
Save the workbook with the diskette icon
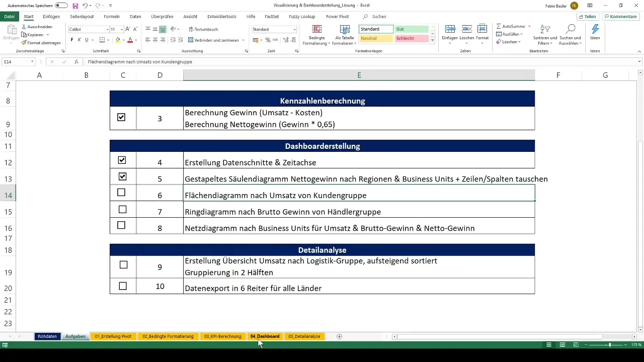point(75,6)
